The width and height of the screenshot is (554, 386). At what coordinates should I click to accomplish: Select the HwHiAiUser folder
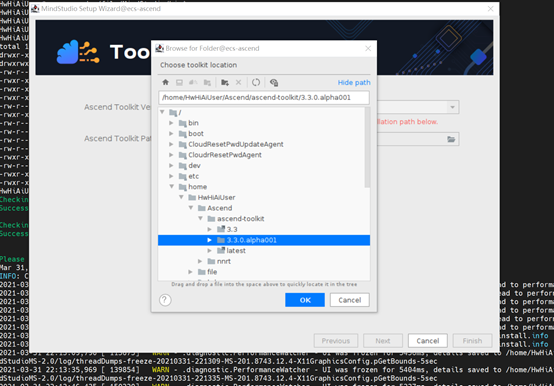tap(212, 197)
